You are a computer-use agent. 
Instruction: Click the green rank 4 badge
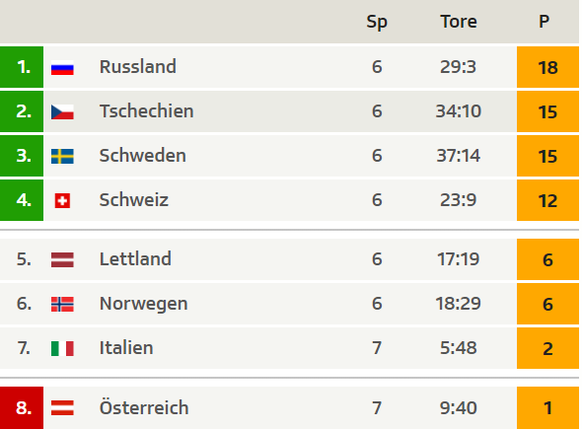[x=22, y=200]
